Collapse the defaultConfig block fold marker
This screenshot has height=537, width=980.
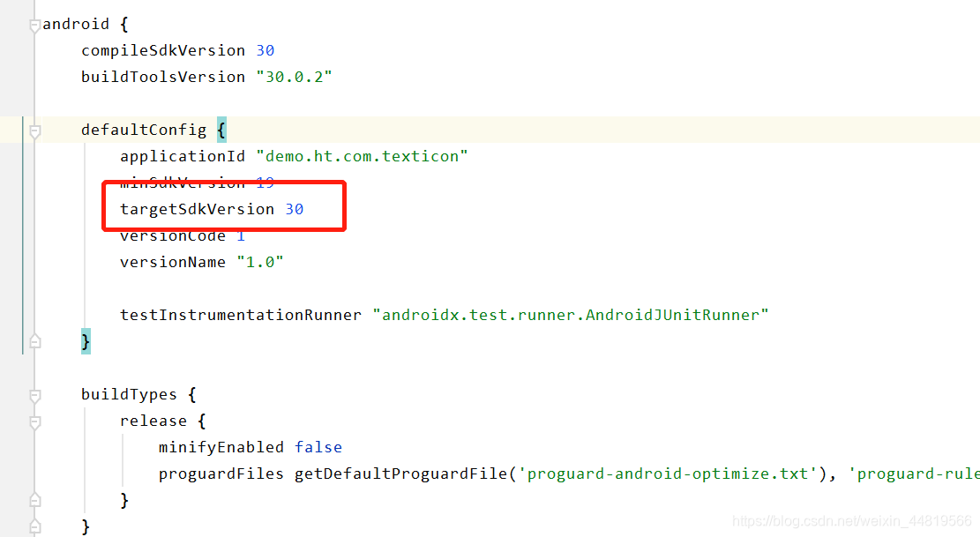coord(35,131)
